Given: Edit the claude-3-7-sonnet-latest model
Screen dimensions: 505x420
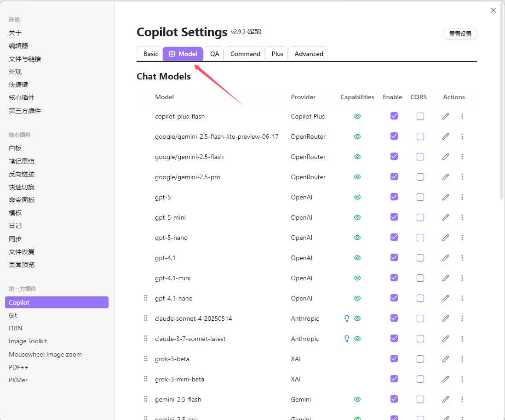Looking at the screenshot, I should point(446,339).
